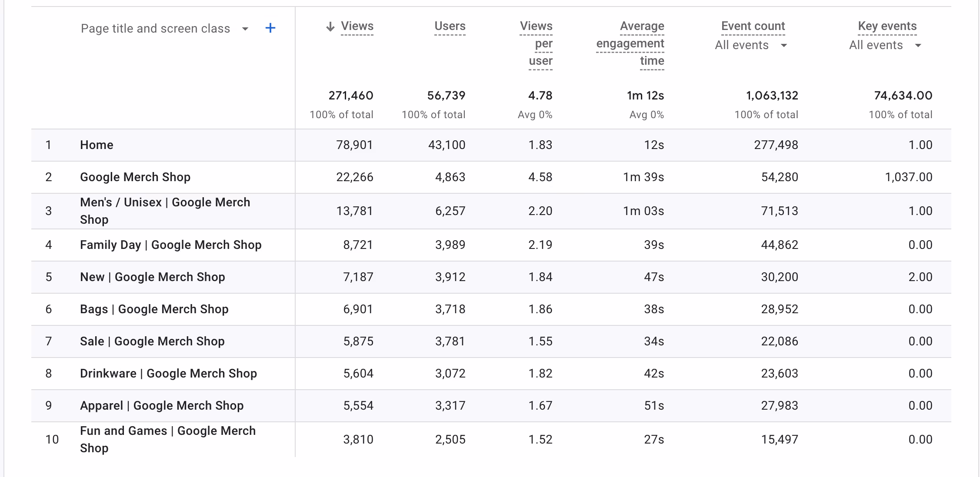Screen dimensions: 980x477
Task: Click average engagement time 1m 12s
Action: [x=645, y=96]
